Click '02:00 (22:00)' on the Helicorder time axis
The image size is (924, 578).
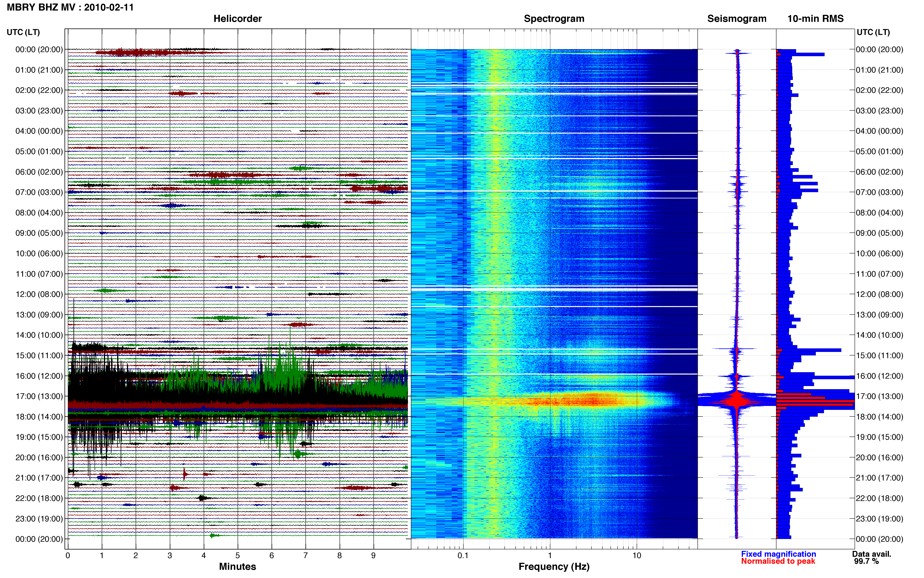(39, 90)
